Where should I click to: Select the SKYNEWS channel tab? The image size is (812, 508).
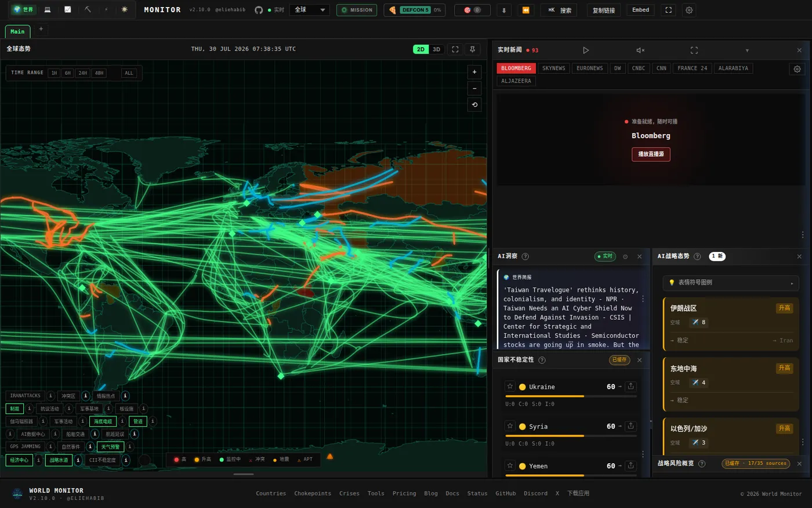pos(553,69)
